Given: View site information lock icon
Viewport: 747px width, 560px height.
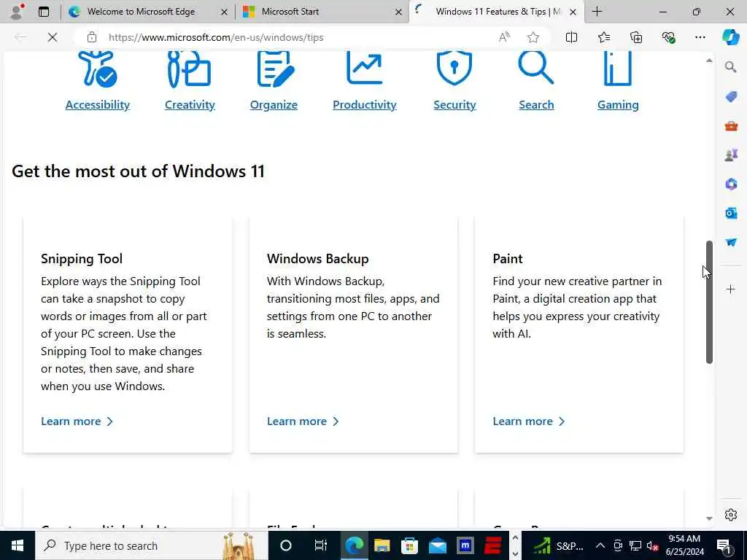Looking at the screenshot, I should [x=91, y=37].
